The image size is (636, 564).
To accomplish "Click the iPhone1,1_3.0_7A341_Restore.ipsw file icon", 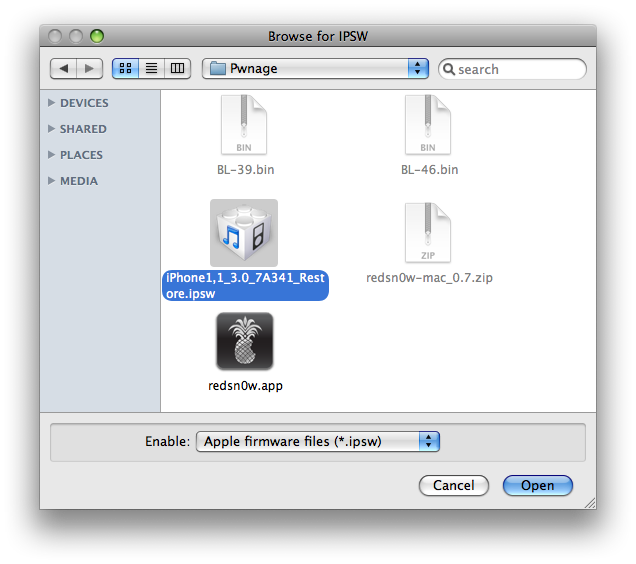I will tap(244, 233).
